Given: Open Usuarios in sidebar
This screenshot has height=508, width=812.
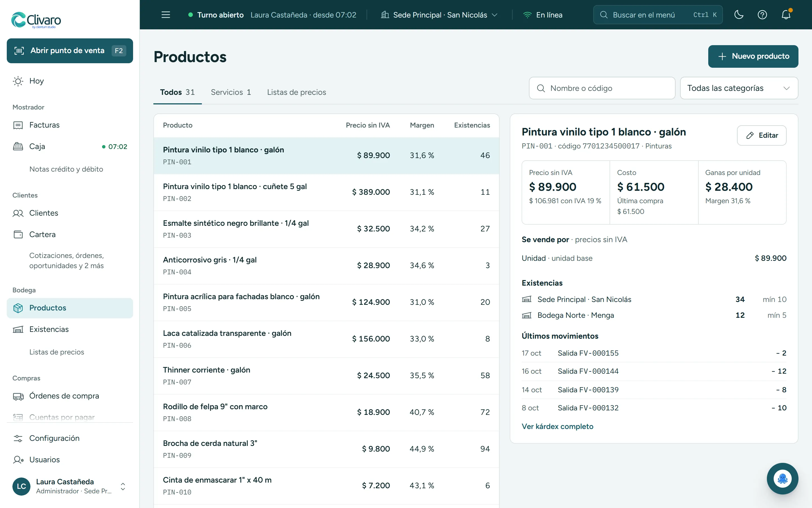Looking at the screenshot, I should pyautogui.click(x=70, y=460).
